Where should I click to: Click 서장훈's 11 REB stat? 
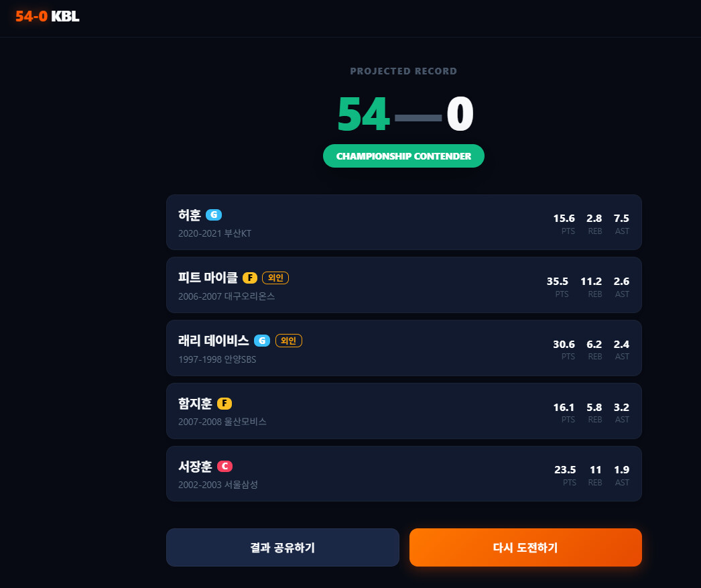(595, 475)
